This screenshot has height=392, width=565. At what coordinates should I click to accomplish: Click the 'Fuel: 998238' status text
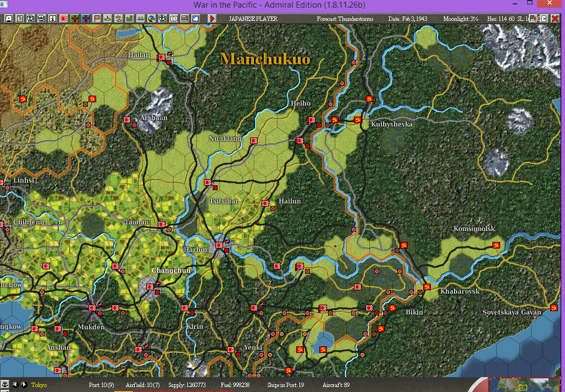click(236, 385)
